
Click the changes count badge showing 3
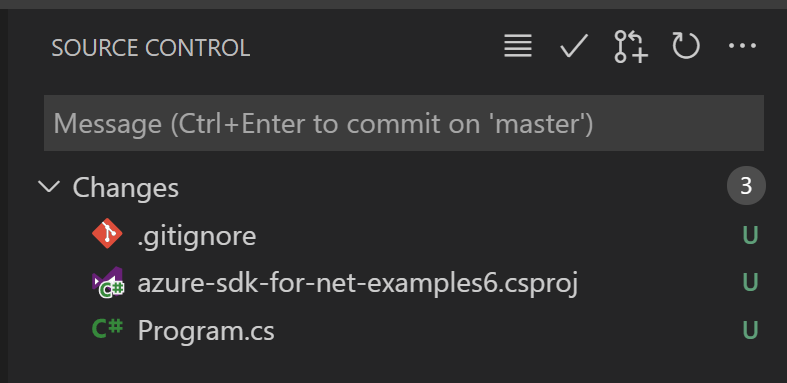[x=746, y=186]
